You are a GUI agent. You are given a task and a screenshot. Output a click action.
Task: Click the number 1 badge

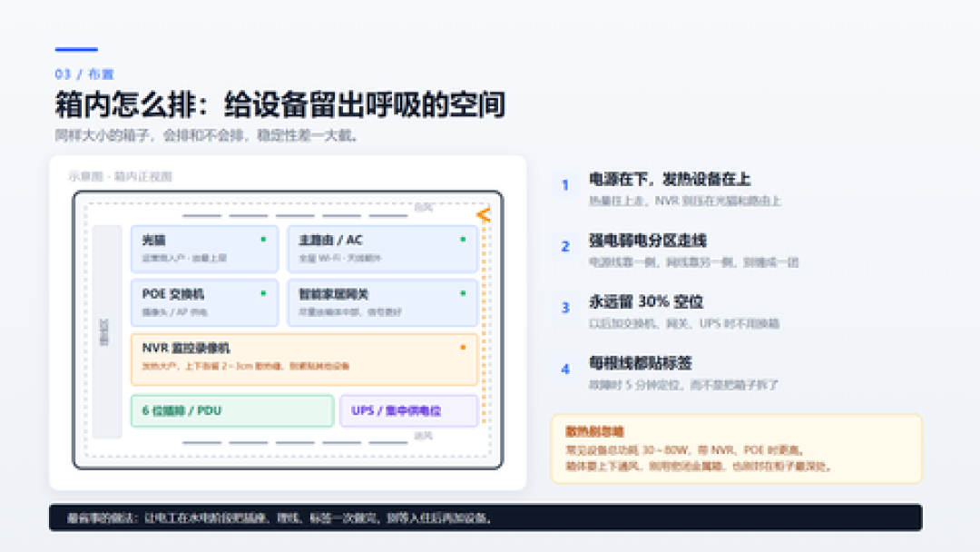[565, 185]
